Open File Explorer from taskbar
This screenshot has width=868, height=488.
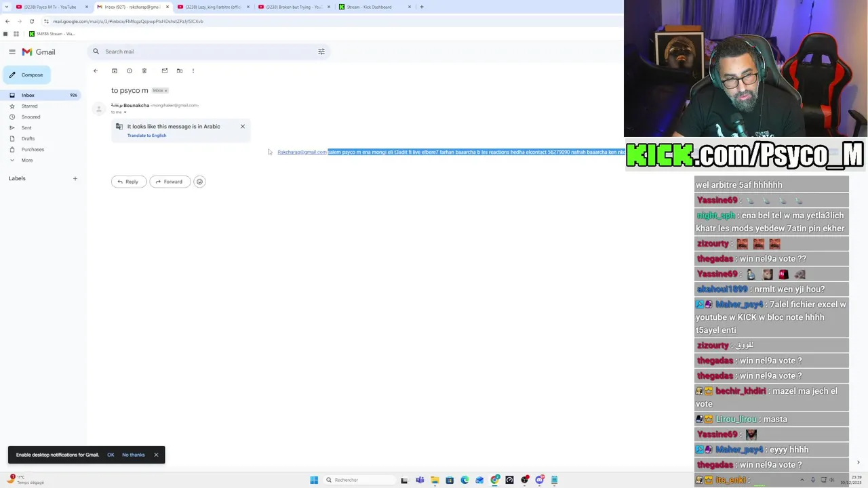pos(435,480)
